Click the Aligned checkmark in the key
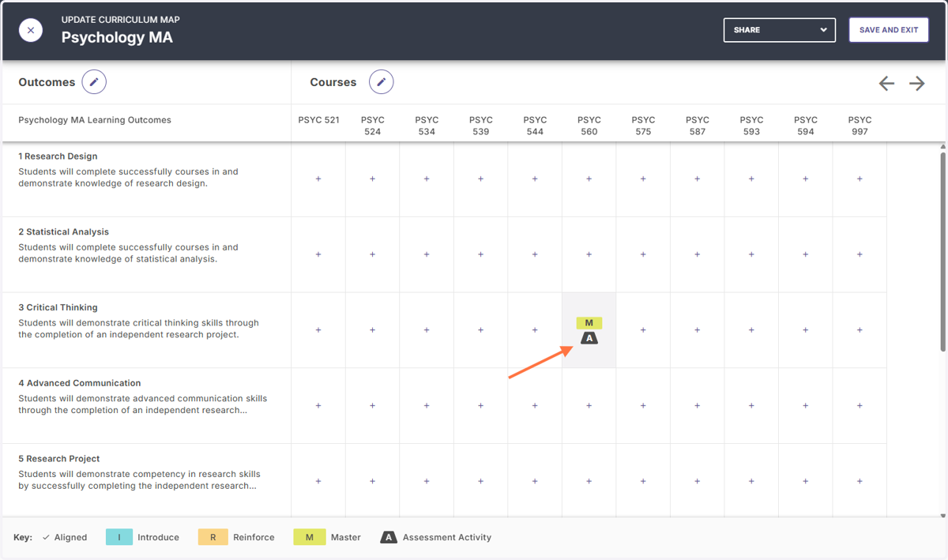 (x=46, y=537)
